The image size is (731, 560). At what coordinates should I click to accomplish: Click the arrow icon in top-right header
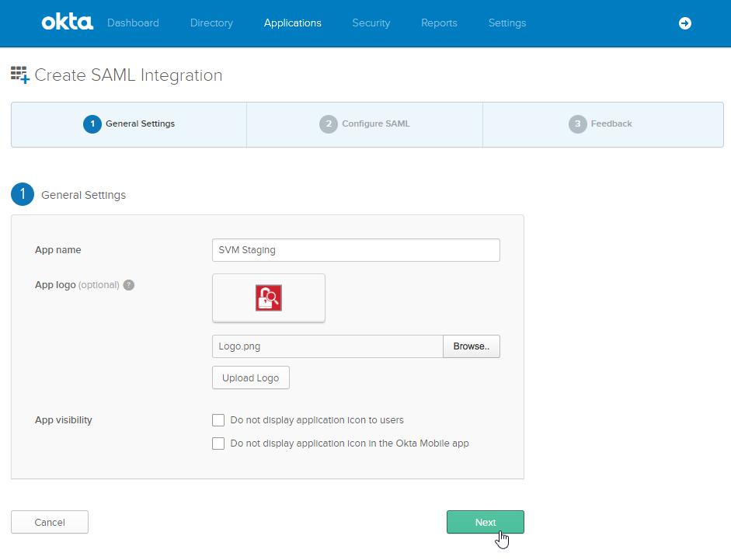tap(685, 23)
